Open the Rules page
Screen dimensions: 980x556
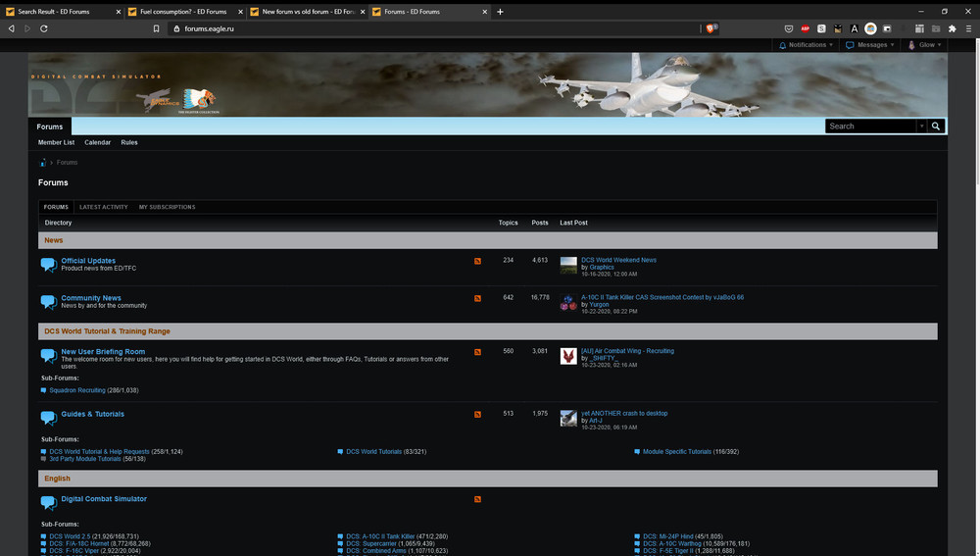click(x=129, y=142)
